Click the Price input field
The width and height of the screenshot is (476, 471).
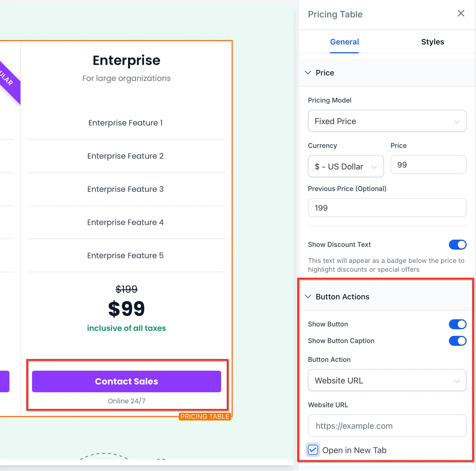(428, 165)
